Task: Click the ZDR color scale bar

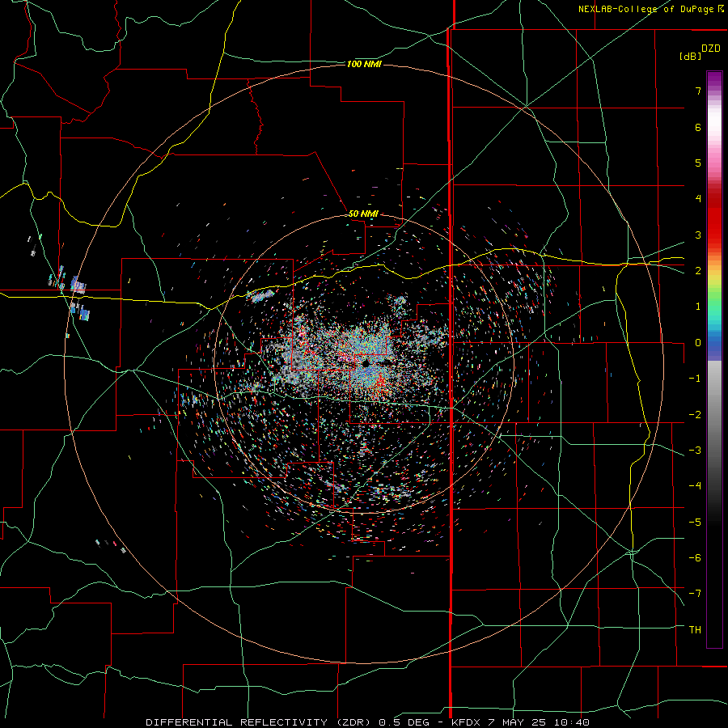Action: click(x=714, y=359)
